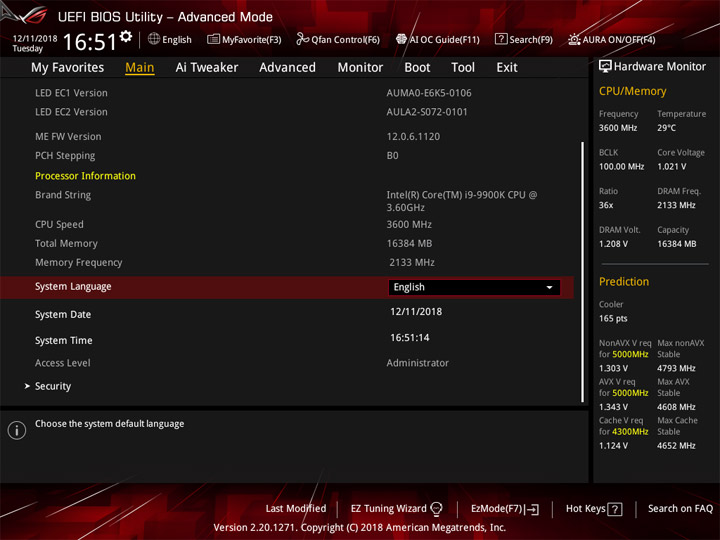The image size is (720, 540).
Task: Click the info icon beside help text
Action: (x=17, y=430)
